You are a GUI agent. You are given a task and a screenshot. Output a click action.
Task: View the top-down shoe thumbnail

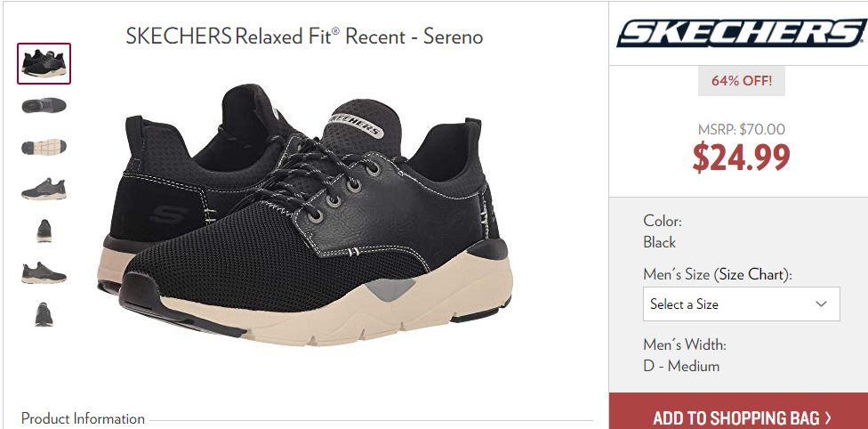(44, 105)
